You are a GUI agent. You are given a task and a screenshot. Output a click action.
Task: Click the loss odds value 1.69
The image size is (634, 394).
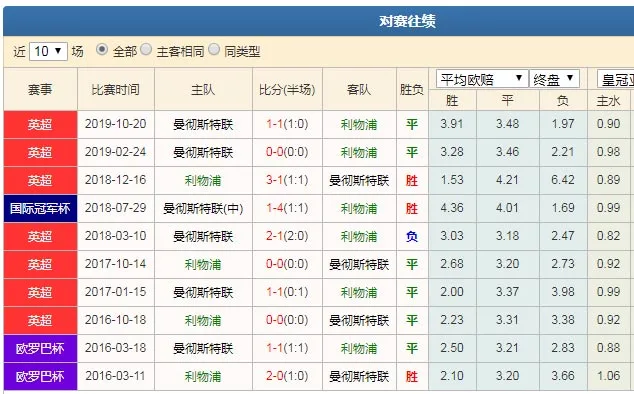click(563, 208)
